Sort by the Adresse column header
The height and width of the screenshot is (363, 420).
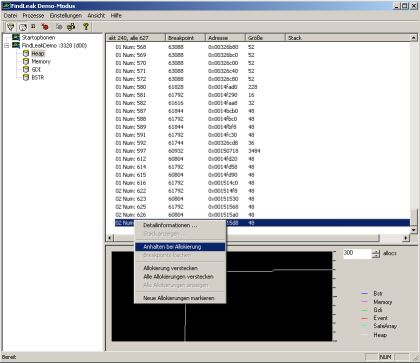(225, 38)
